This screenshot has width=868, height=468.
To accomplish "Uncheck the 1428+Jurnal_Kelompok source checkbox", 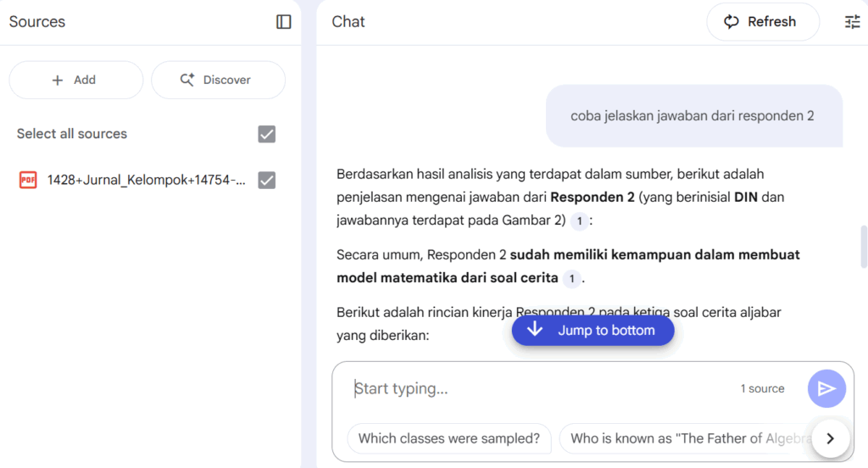I will (x=266, y=180).
